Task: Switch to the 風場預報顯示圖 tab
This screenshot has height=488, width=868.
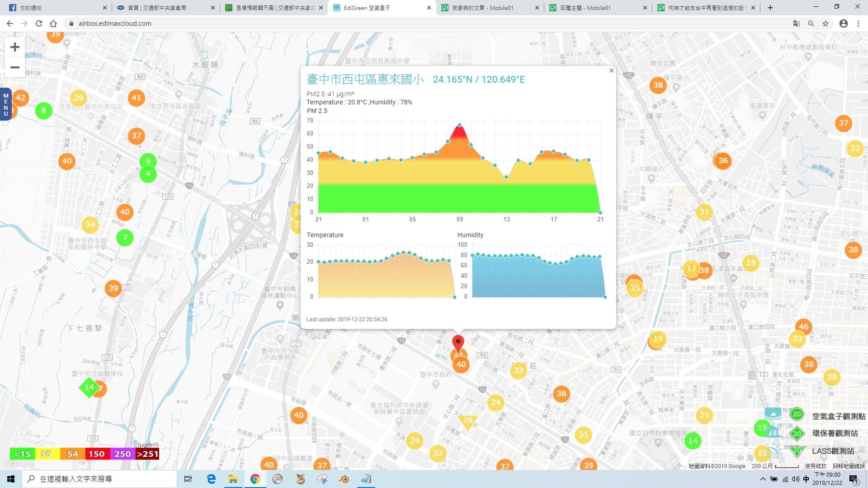Action: coord(274,8)
